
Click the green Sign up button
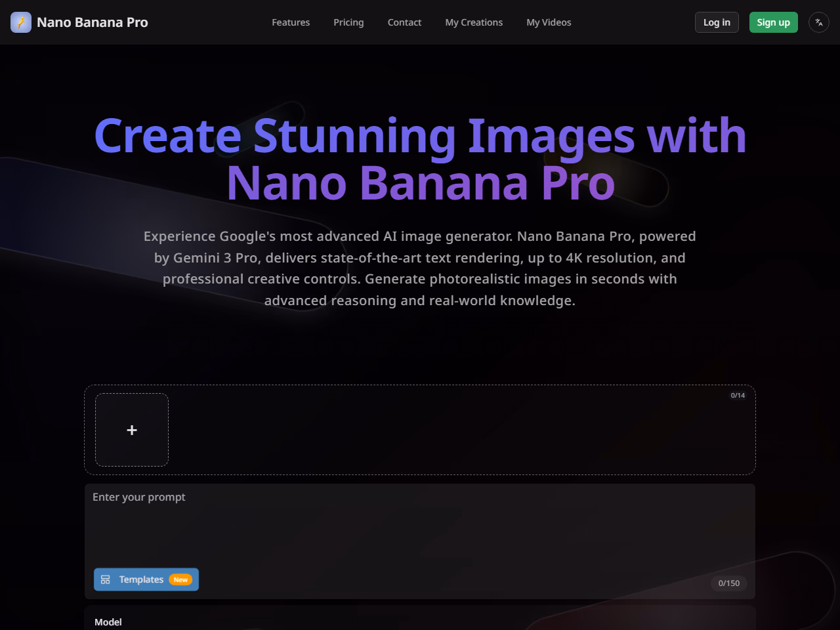tap(773, 22)
